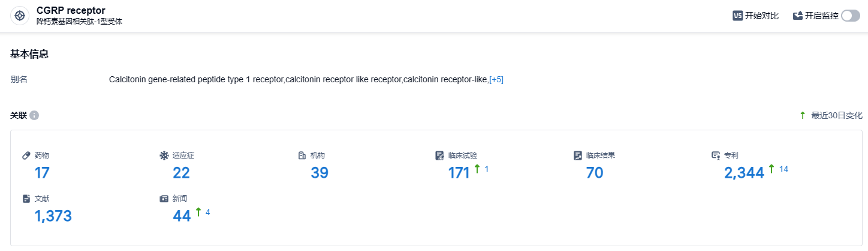Image resolution: width=868 pixels, height=251 pixels.
Task: View the 171 clinical trials count
Action: (x=459, y=173)
